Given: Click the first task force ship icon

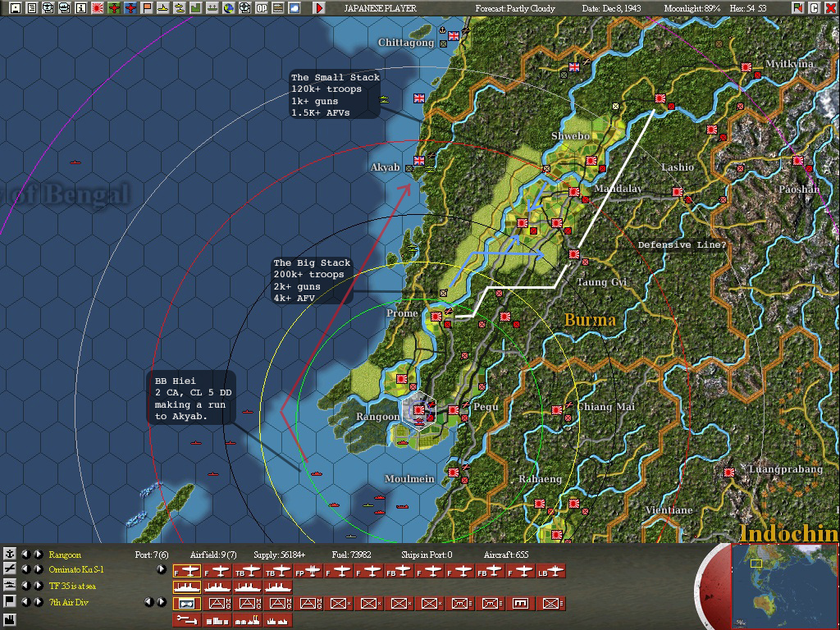Looking at the screenshot, I should pos(187,587).
